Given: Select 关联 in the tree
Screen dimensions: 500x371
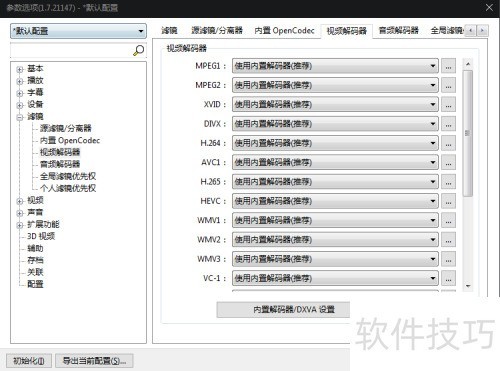Looking at the screenshot, I should pos(35,272).
